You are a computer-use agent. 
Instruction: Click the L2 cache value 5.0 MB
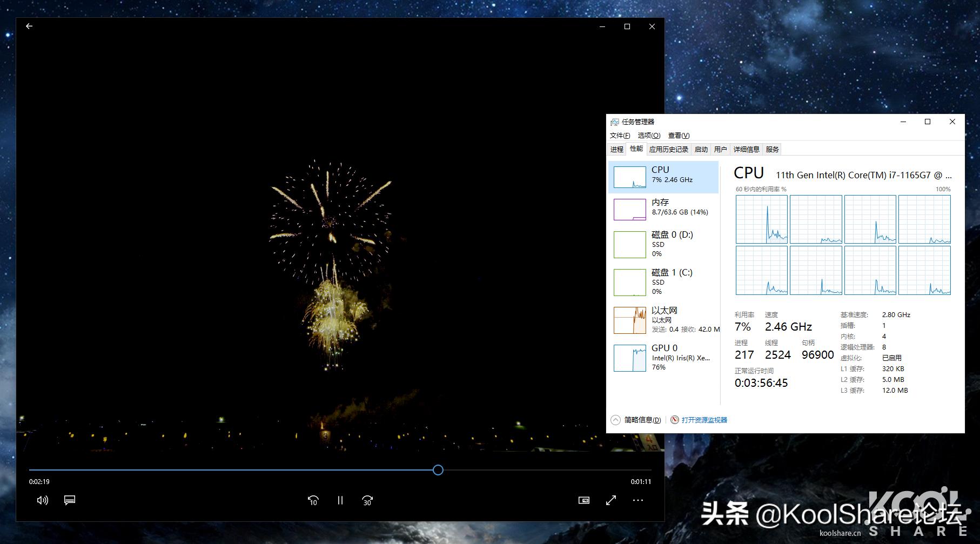(893, 380)
